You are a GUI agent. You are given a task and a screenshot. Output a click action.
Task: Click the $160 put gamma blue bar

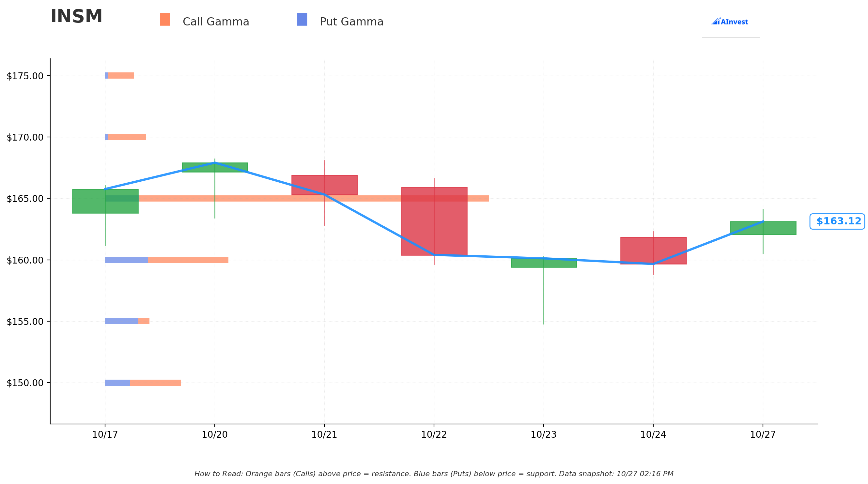[127, 260]
